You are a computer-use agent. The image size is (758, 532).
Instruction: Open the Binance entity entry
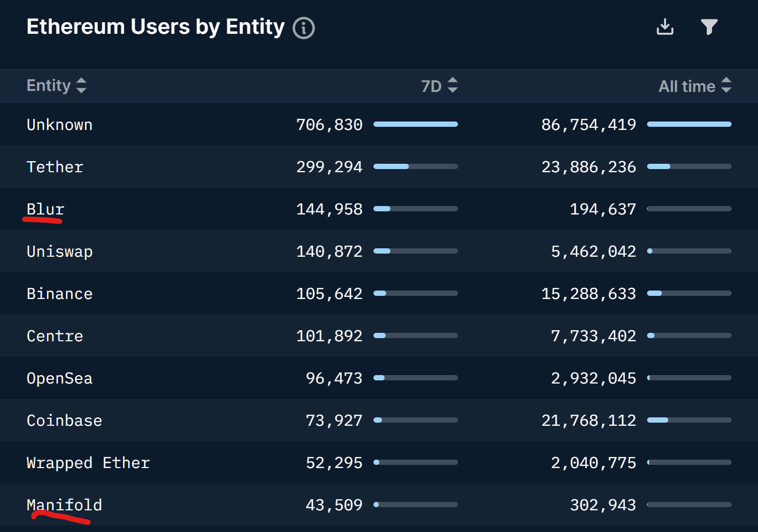pyautogui.click(x=59, y=293)
